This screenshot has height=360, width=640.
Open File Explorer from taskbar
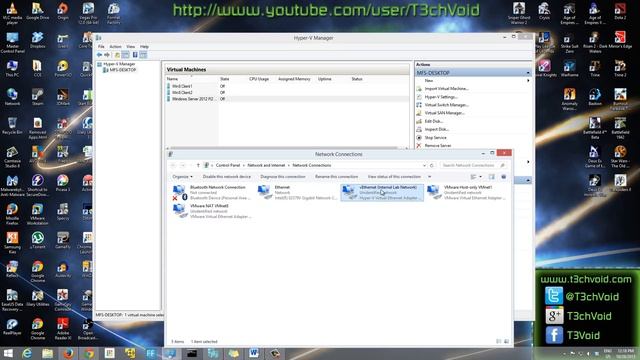tap(48, 353)
